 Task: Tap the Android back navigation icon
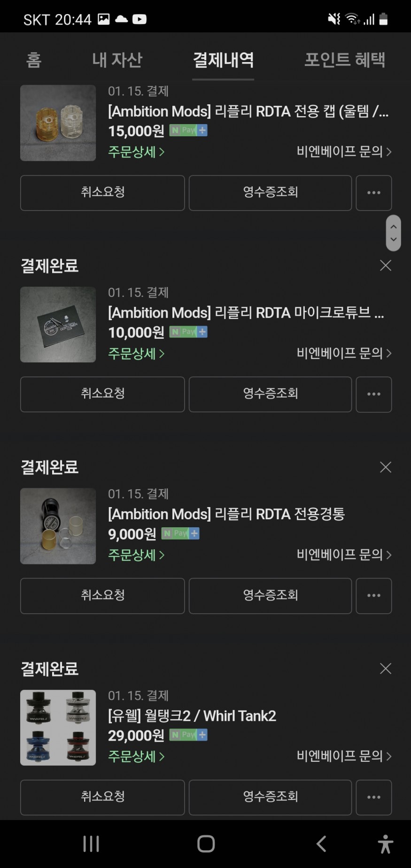pyautogui.click(x=321, y=844)
